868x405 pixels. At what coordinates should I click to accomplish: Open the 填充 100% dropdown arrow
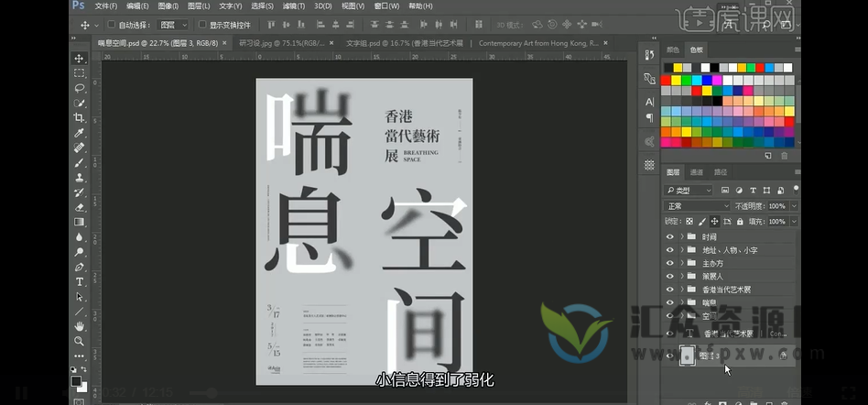click(x=795, y=221)
